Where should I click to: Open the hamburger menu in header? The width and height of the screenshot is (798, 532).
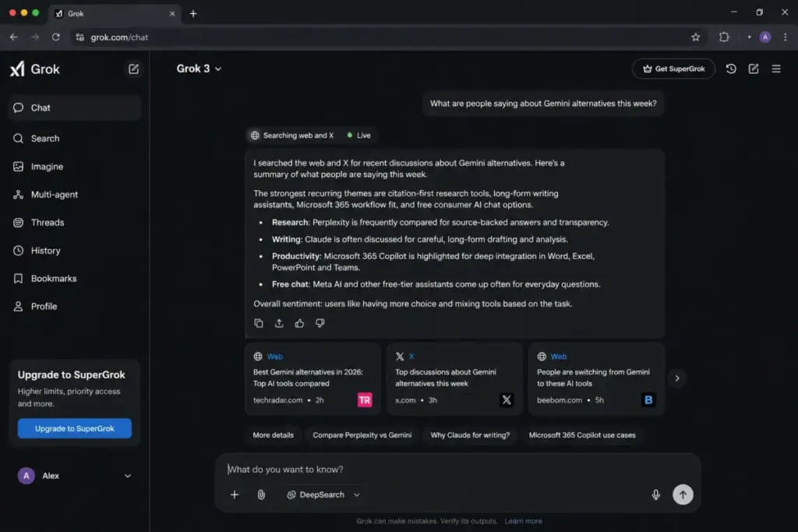pos(776,69)
